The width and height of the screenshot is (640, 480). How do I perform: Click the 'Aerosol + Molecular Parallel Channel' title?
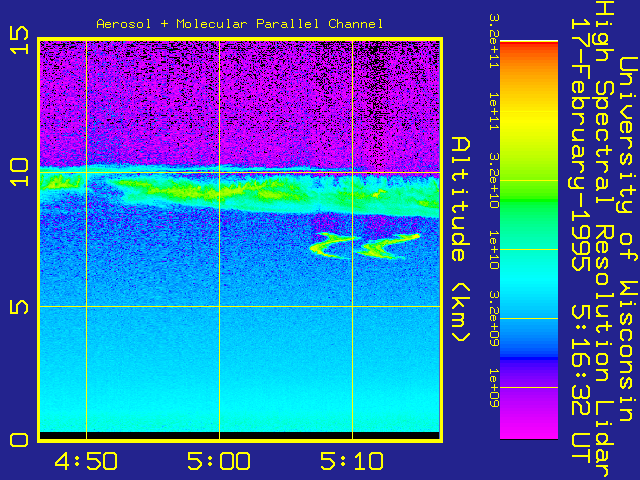click(240, 24)
